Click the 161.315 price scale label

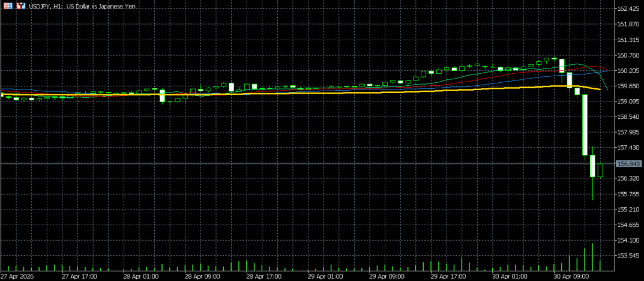coord(629,40)
